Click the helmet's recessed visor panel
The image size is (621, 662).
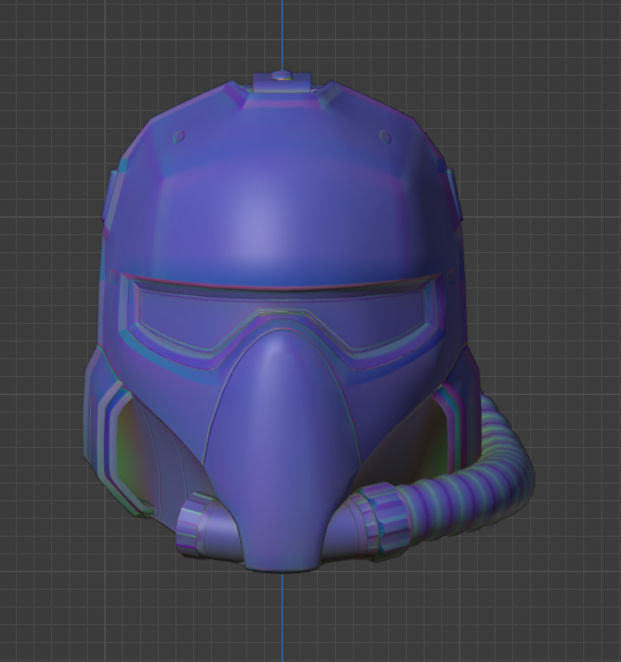point(282,320)
